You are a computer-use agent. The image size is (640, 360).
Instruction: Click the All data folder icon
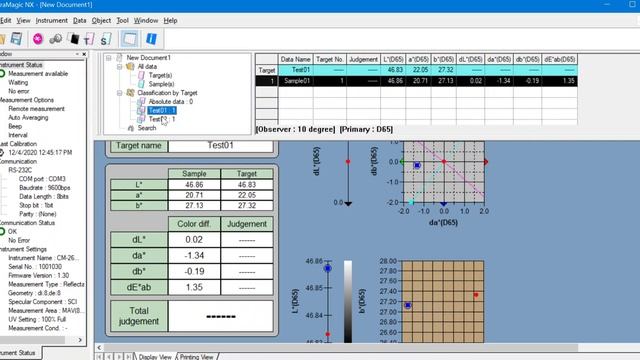tap(130, 67)
